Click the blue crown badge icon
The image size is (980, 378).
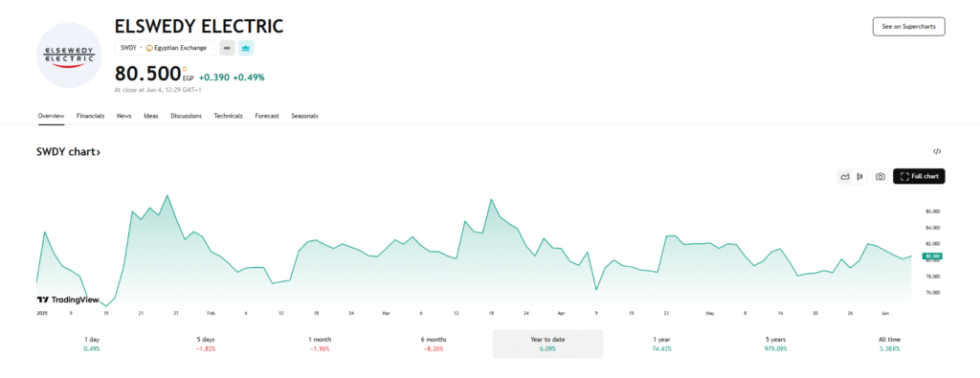click(x=246, y=48)
